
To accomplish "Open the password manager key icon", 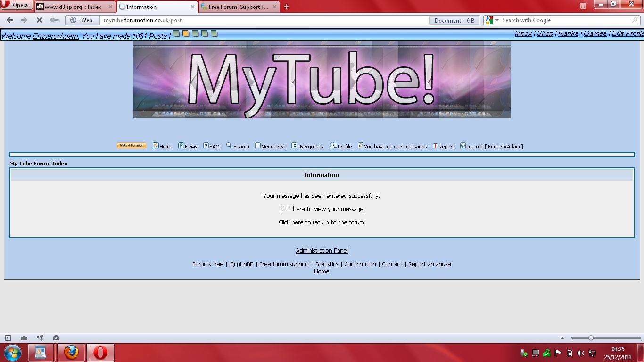I will click(55, 20).
